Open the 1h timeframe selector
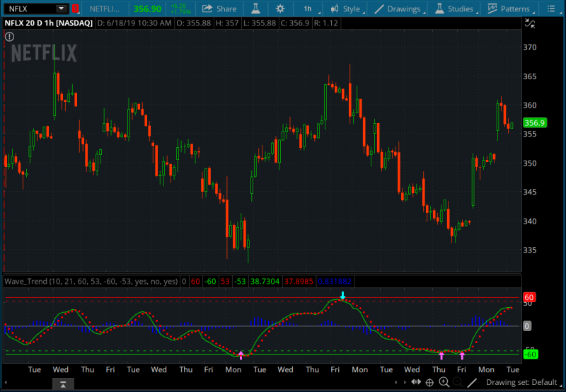This screenshot has width=566, height=392. coord(308,8)
